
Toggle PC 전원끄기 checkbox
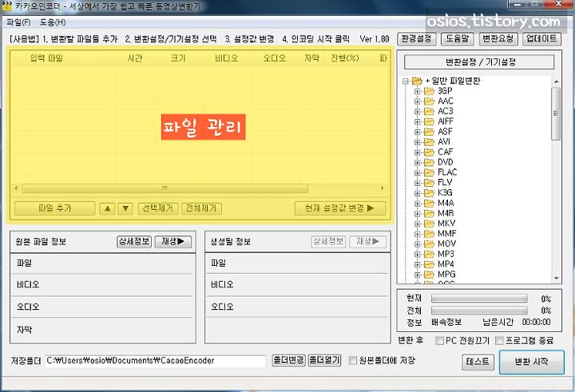440,341
